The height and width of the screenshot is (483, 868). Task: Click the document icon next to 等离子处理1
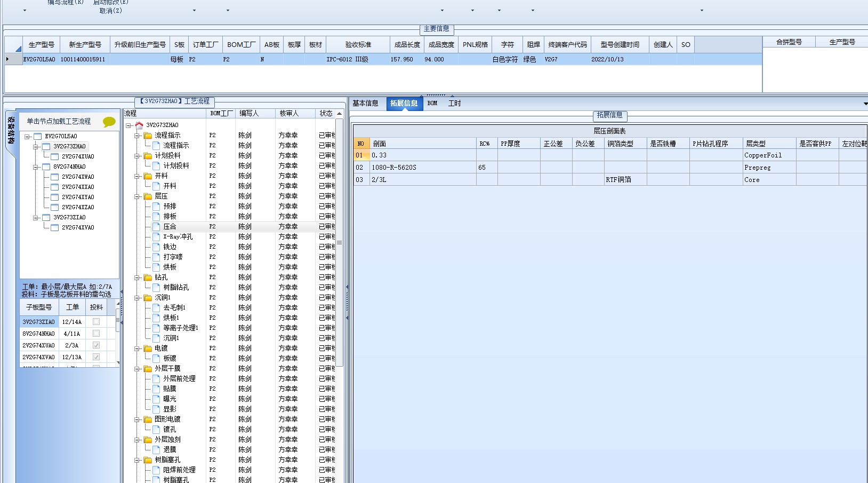tap(156, 328)
